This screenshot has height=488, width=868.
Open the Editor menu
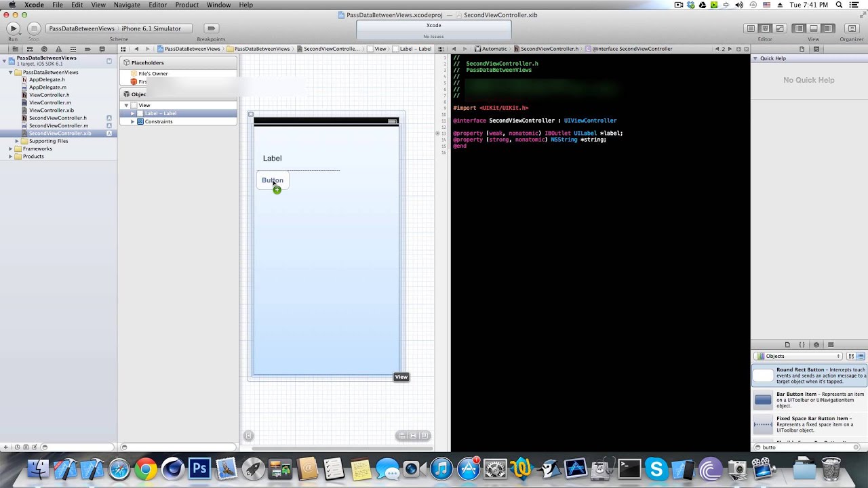pyautogui.click(x=157, y=5)
